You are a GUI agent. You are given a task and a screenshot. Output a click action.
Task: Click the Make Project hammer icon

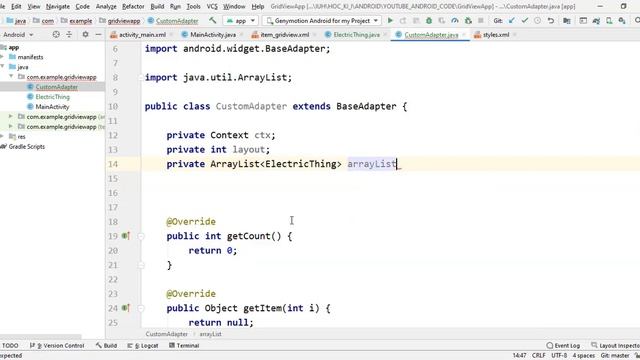(212, 20)
